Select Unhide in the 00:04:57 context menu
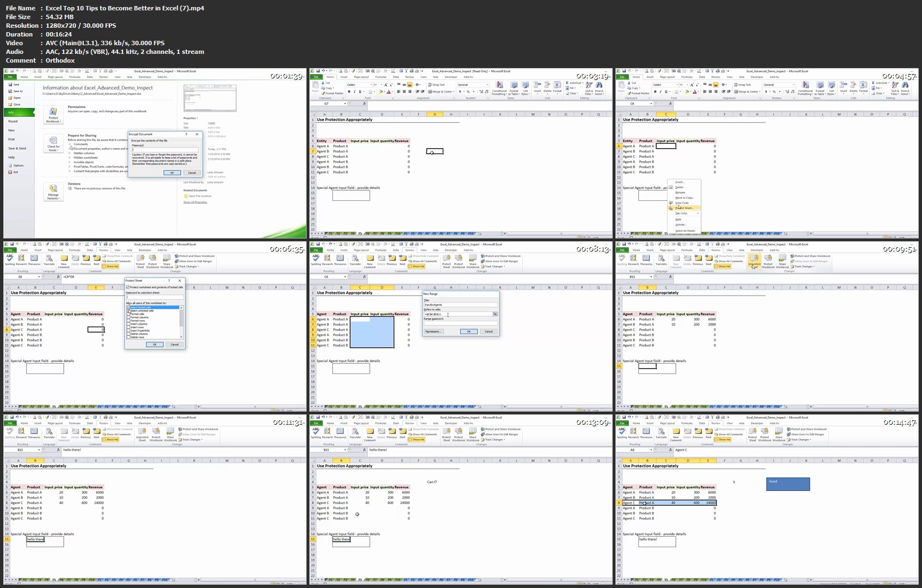 [685, 224]
